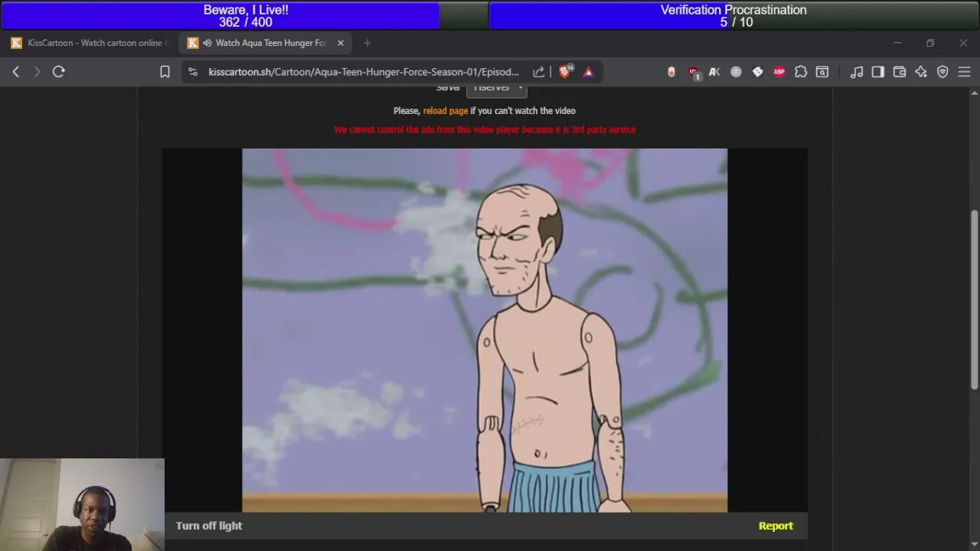The width and height of the screenshot is (980, 551).
Task: Mute the tab audio speaker icon
Action: (x=207, y=43)
